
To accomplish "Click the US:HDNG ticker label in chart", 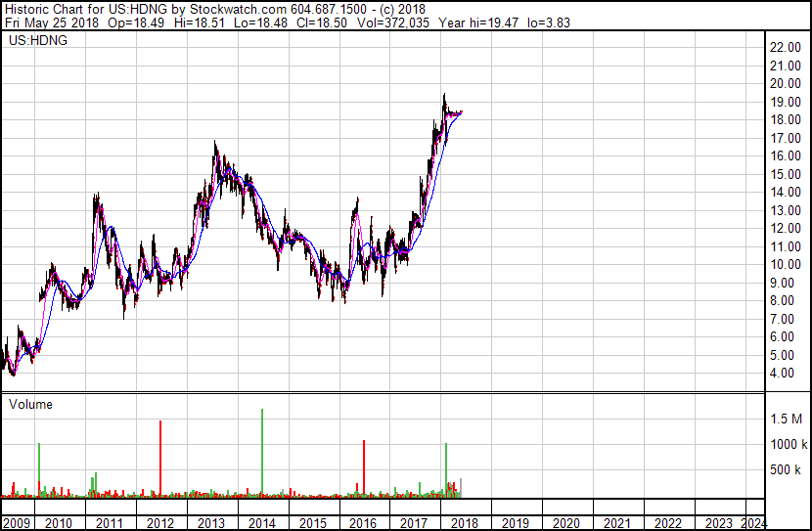I will point(38,40).
